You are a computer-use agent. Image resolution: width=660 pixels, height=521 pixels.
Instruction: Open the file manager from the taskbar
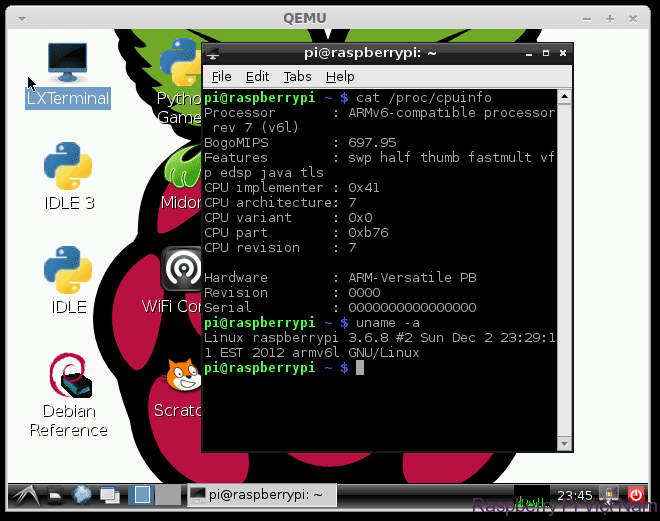click(56, 494)
